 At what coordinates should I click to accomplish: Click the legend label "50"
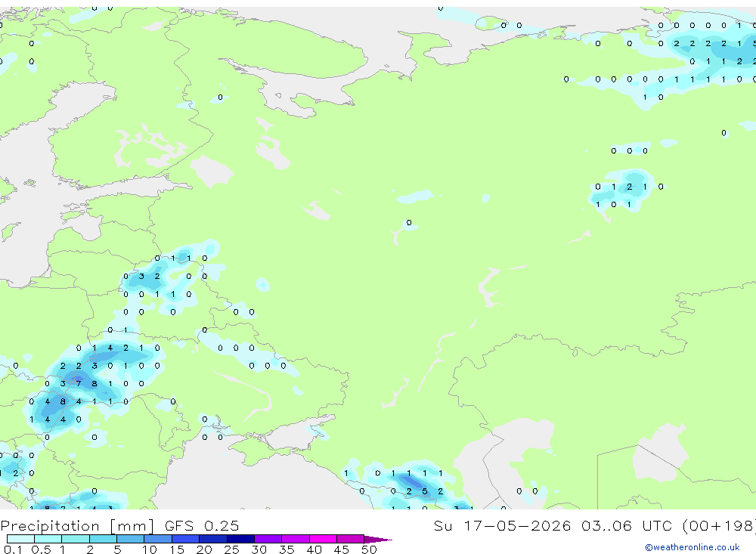[369, 549]
